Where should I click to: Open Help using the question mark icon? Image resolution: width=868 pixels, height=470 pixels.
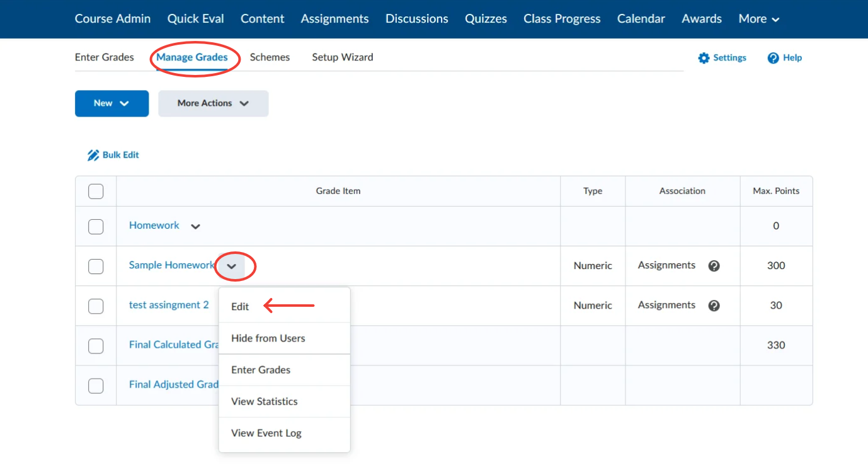click(773, 57)
